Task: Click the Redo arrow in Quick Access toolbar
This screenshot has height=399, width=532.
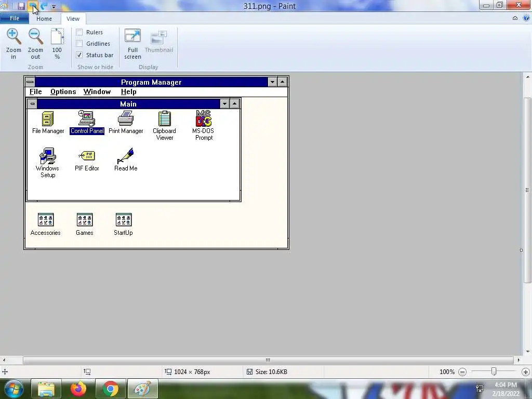Action: pyautogui.click(x=44, y=6)
